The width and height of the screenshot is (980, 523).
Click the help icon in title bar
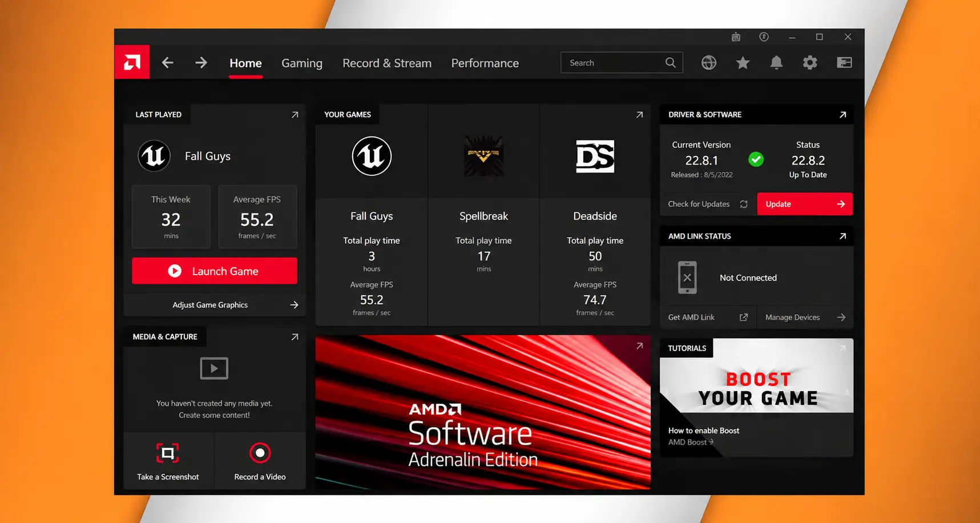coord(764,37)
